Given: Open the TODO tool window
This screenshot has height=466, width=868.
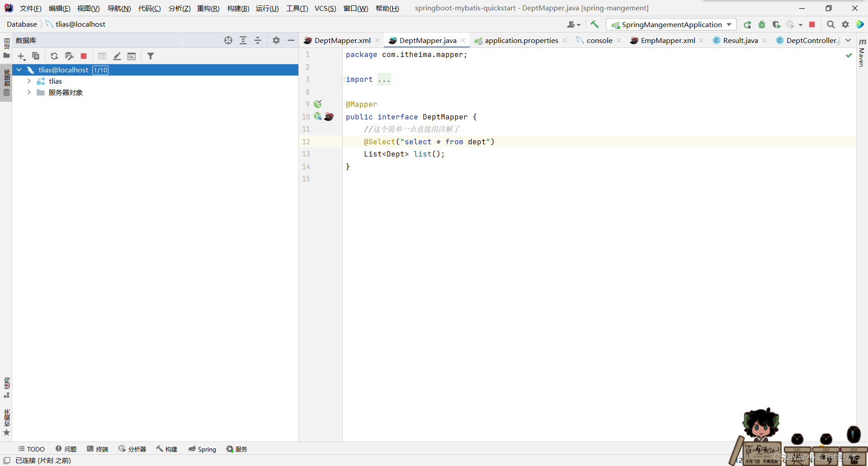Looking at the screenshot, I should click(32, 449).
